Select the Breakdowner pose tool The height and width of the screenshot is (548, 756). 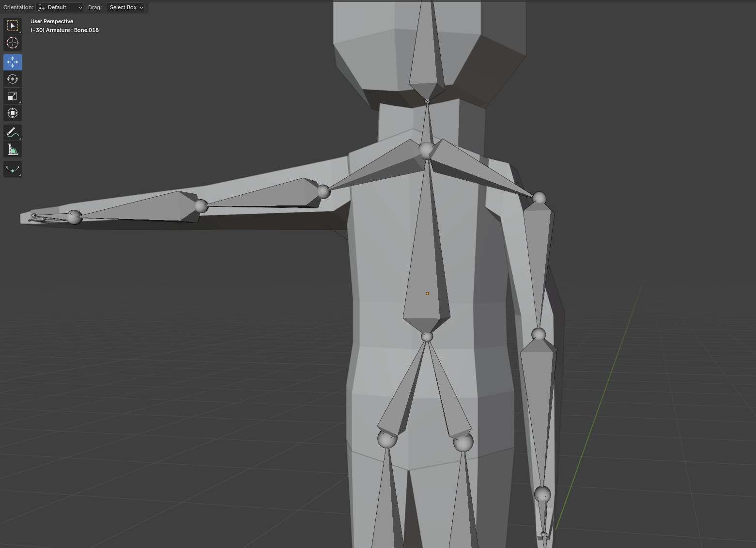[13, 169]
